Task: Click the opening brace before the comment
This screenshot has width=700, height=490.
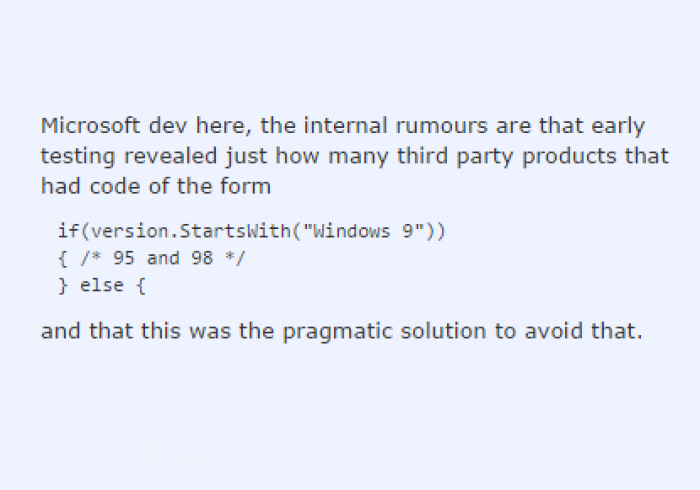Action: point(63,258)
